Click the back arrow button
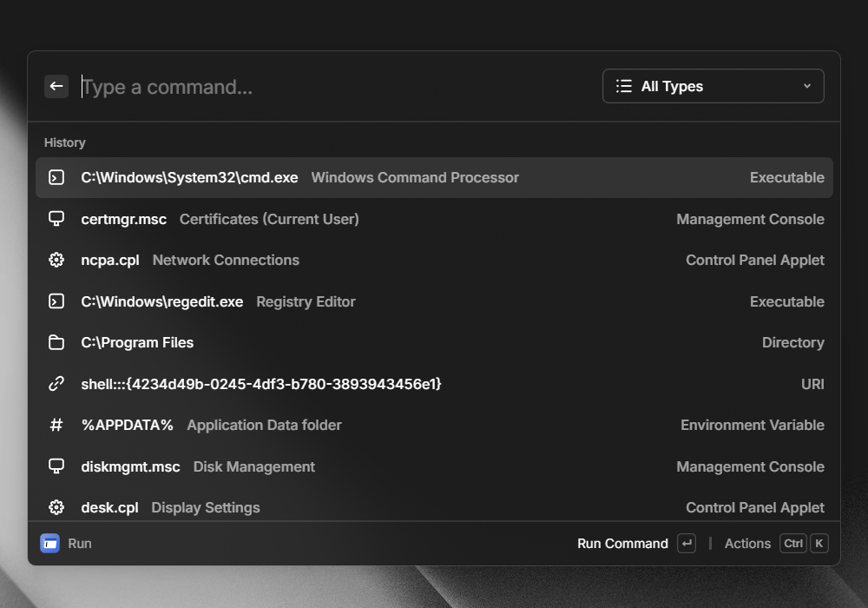The height and width of the screenshot is (608, 868). click(x=56, y=86)
